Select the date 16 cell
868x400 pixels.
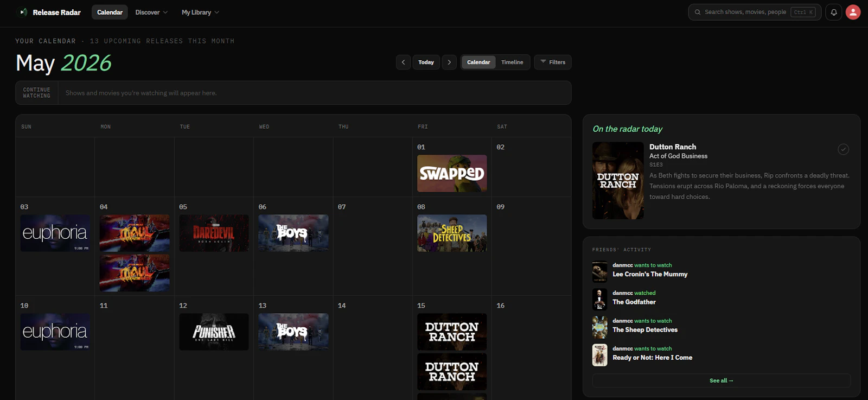click(531, 348)
